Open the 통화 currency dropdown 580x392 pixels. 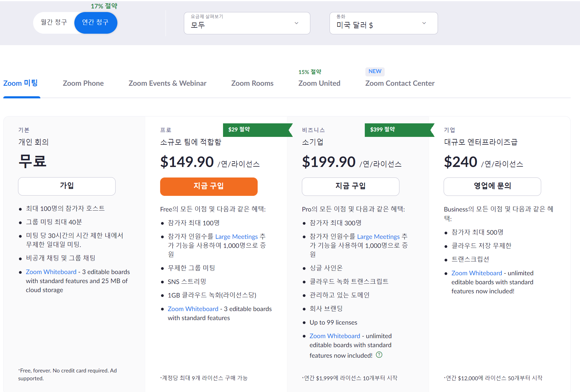383,23
